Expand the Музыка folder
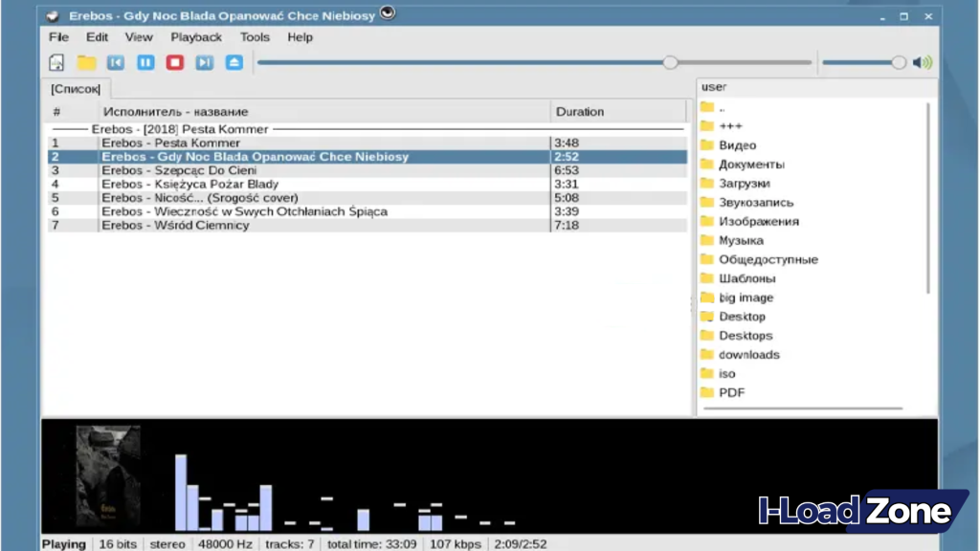This screenshot has height=551, width=980. pos(739,240)
